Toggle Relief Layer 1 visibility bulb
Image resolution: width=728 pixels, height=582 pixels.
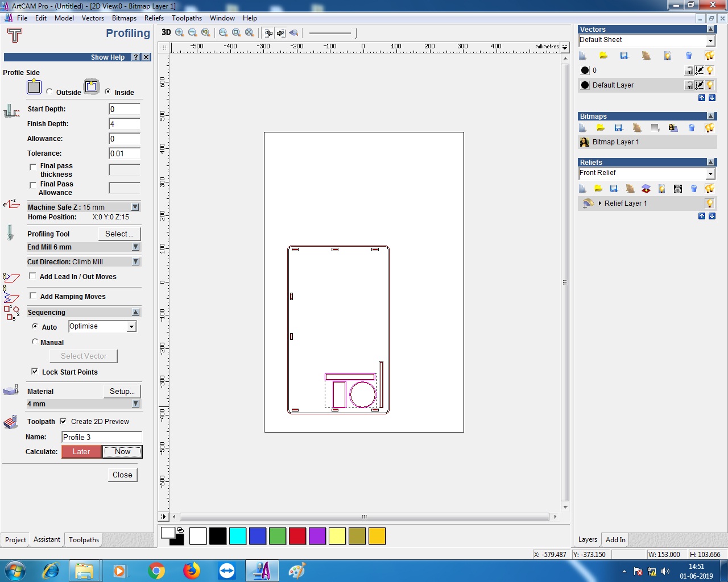click(709, 203)
